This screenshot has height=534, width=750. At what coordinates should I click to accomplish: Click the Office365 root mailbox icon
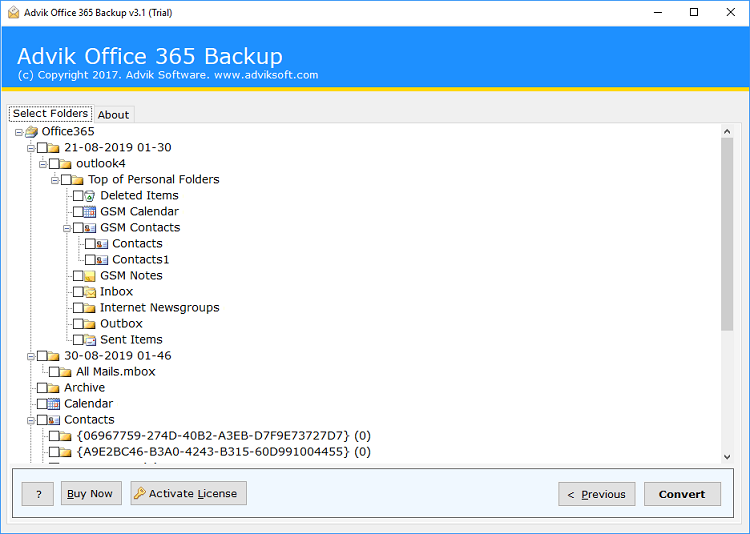click(x=32, y=132)
